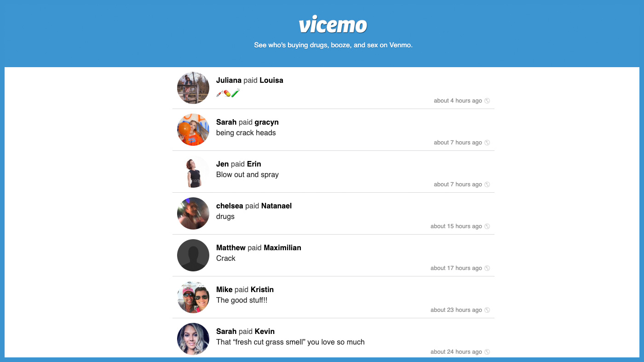Click the globe icon on Jen paid Erin row

487,184
